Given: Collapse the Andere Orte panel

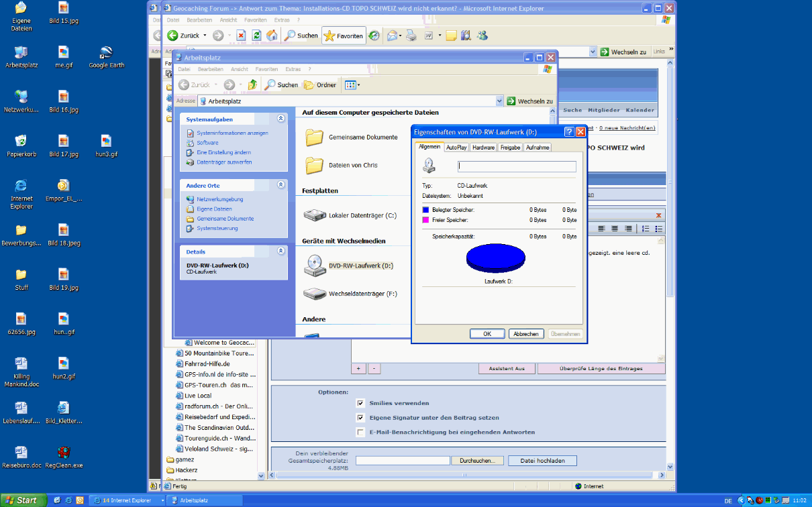Looking at the screenshot, I should [281, 185].
